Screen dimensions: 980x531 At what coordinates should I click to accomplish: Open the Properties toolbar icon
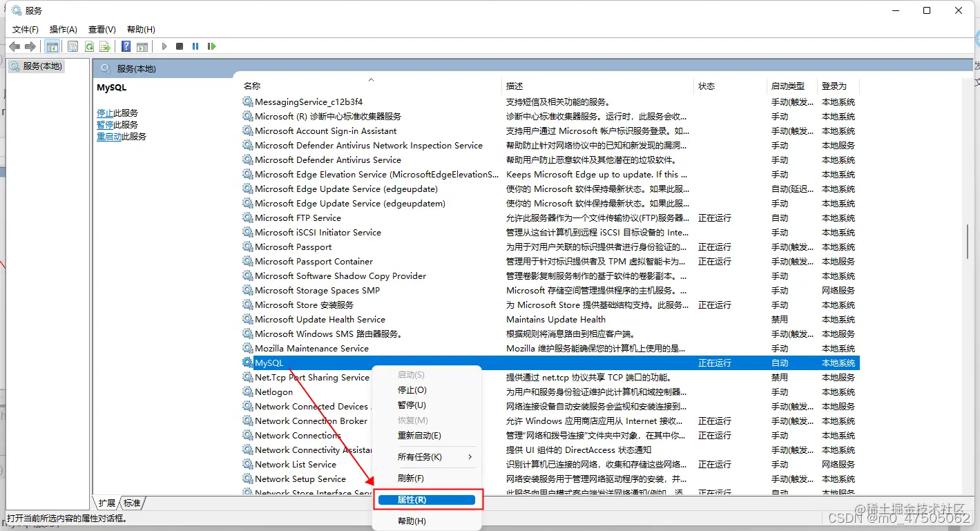(x=73, y=46)
